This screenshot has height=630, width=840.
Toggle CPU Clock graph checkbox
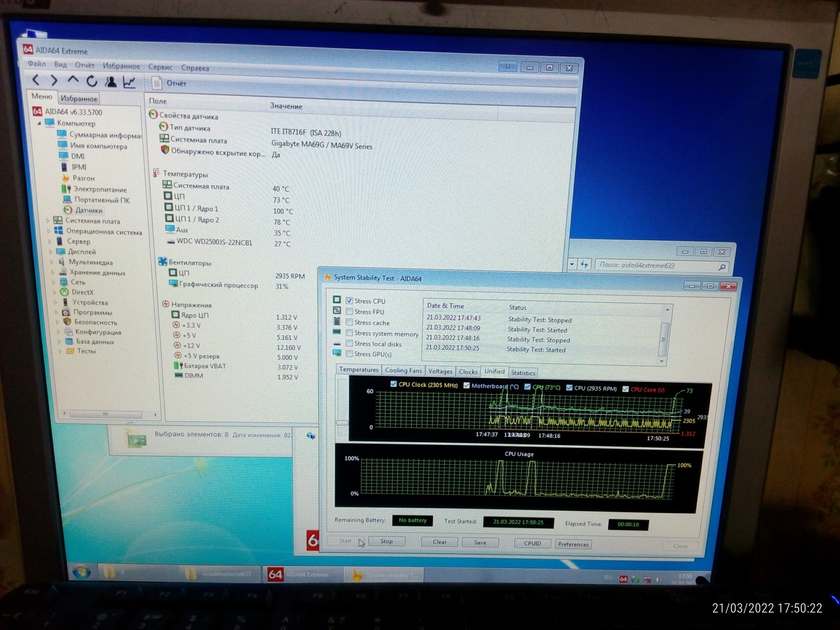click(394, 384)
